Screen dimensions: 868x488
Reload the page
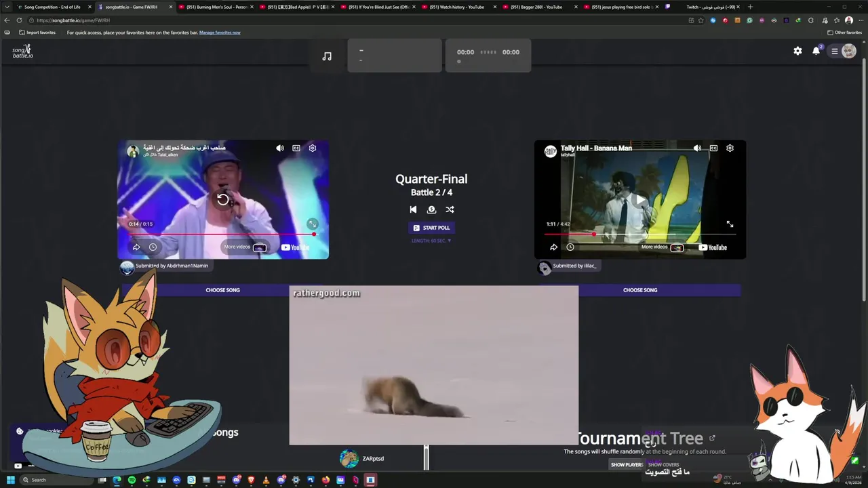click(19, 20)
